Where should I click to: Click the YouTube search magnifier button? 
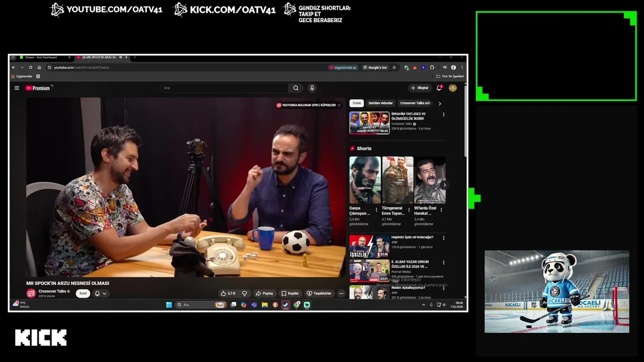point(296,88)
